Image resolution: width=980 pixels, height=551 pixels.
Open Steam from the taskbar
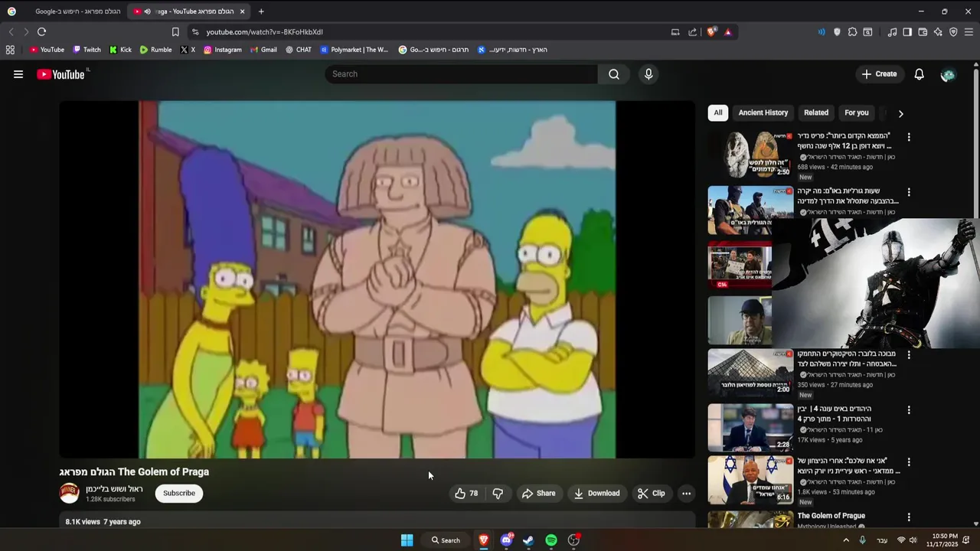[x=528, y=540]
